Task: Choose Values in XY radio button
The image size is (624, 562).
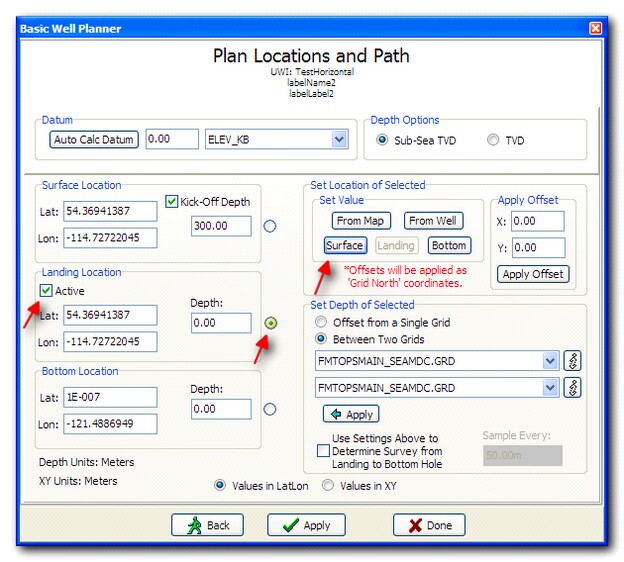Action: 326,486
